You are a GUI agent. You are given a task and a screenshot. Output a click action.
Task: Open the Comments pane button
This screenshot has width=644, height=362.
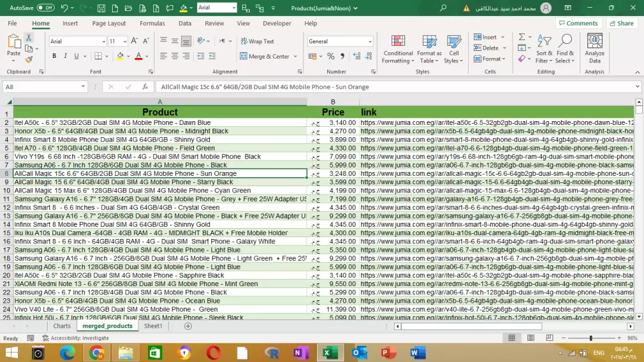578,23
